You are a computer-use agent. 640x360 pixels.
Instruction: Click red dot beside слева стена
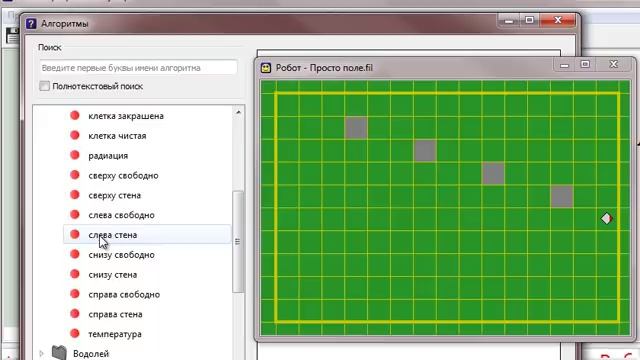coord(75,234)
